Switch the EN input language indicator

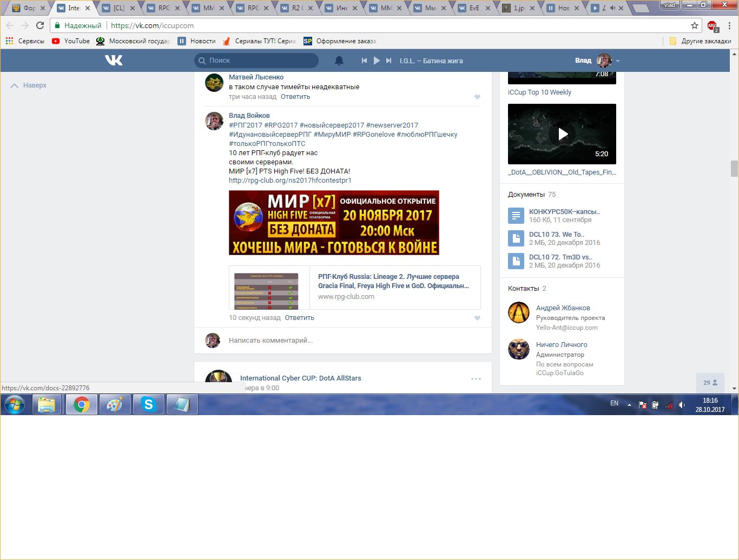coord(614,403)
